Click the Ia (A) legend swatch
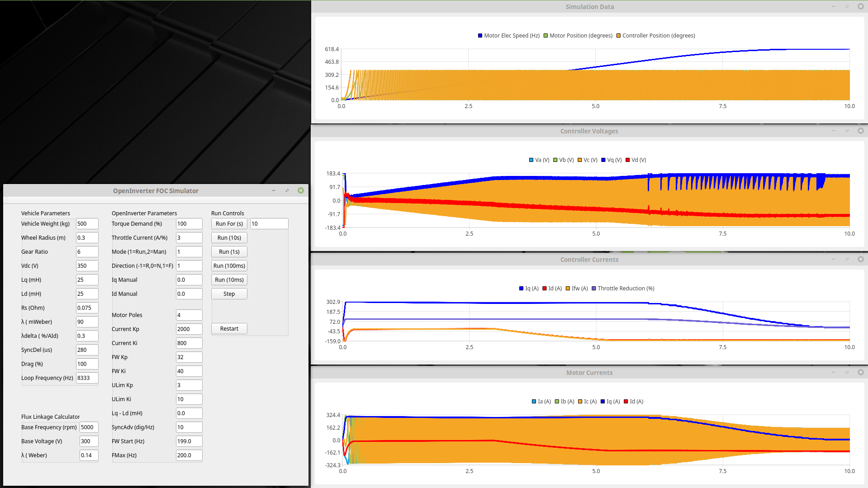 [534, 402]
